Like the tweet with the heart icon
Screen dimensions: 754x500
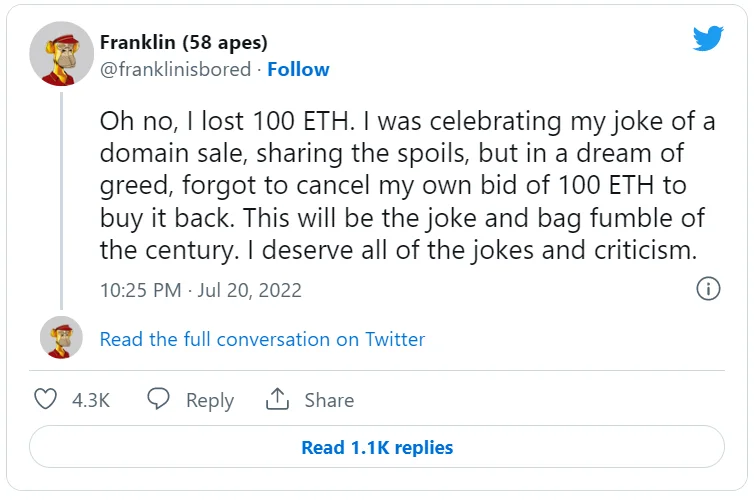pos(45,399)
